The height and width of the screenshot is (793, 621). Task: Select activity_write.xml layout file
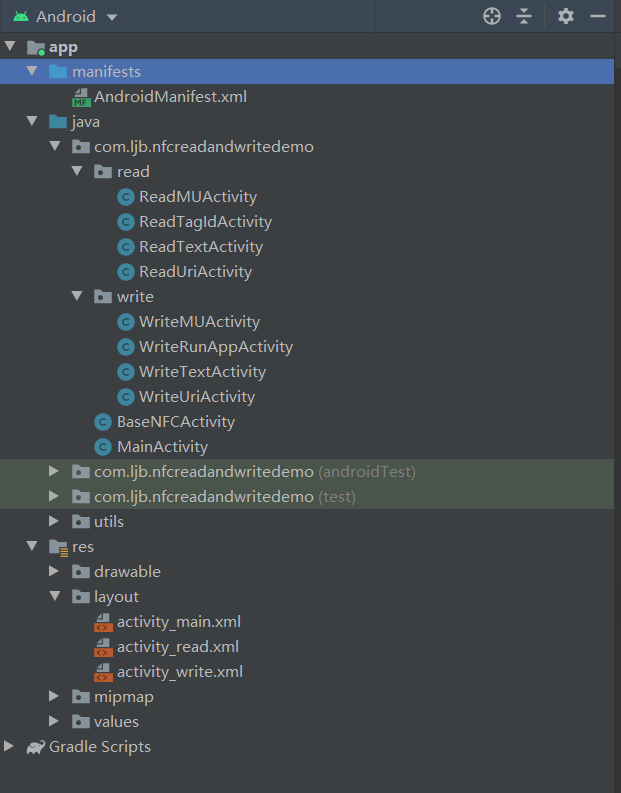click(179, 672)
